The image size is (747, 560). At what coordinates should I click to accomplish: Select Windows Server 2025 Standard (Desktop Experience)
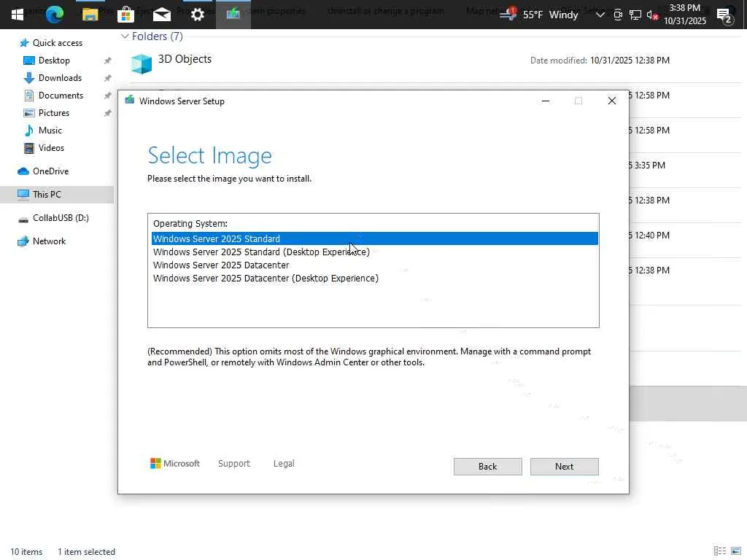tap(374, 252)
